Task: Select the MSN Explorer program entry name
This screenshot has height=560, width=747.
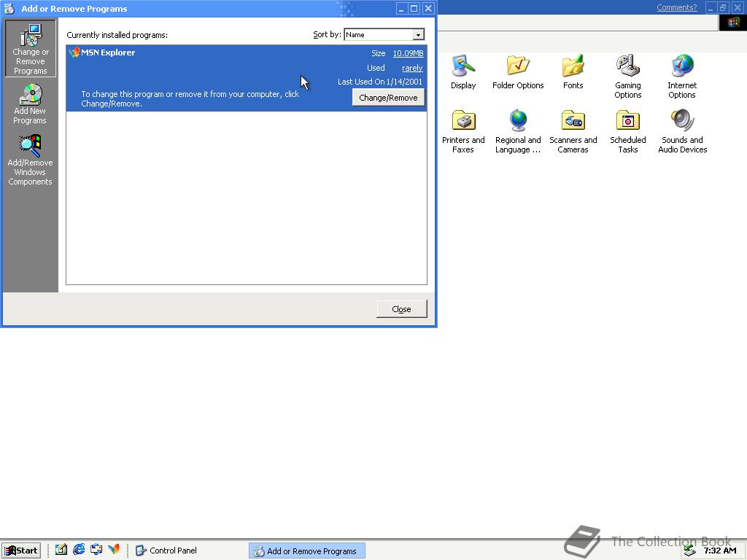Action: (x=108, y=52)
